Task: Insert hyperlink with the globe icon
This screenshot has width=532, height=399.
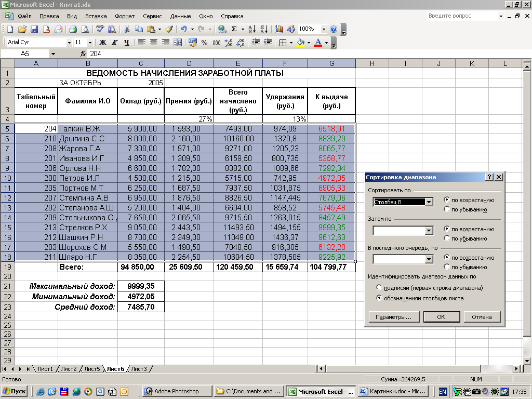Action: 222,29
